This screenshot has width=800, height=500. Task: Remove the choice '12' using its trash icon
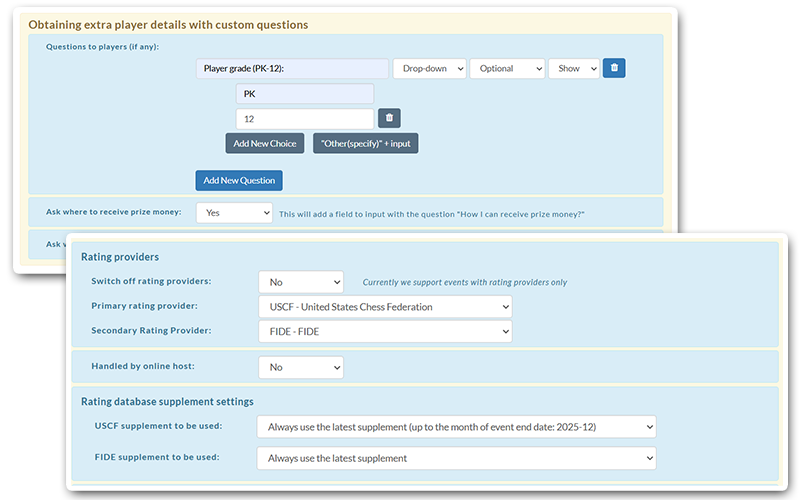coord(389,118)
